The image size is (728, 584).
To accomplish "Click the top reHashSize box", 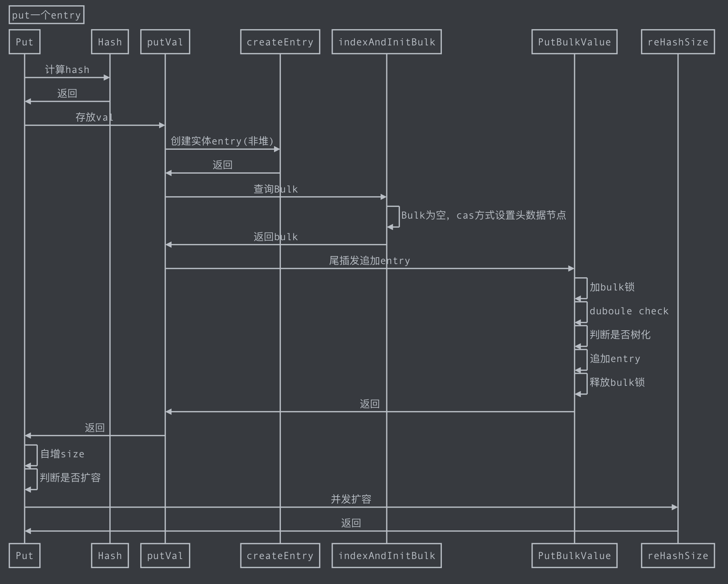I will click(x=678, y=42).
